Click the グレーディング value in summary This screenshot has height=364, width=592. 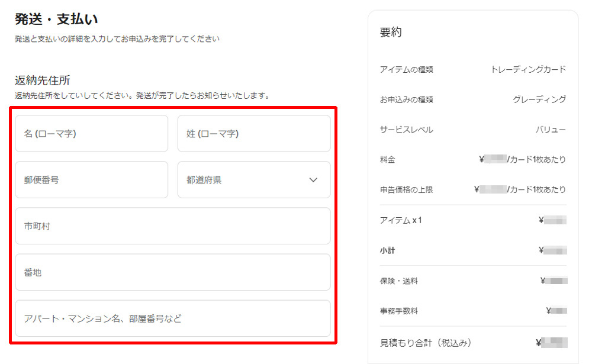click(539, 99)
